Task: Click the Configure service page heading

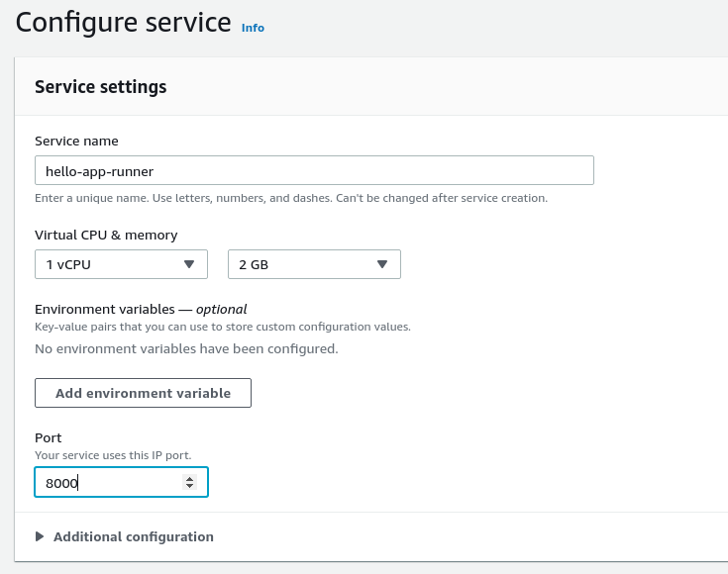Action: 124,22
